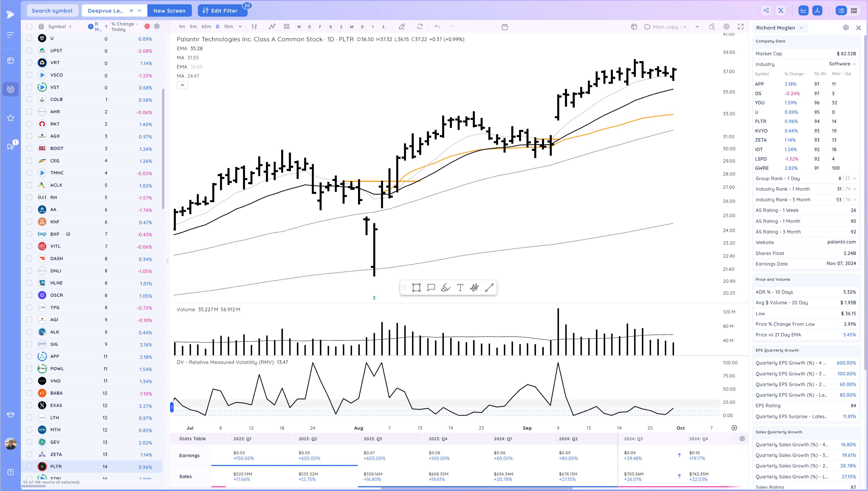
Task: Select the Earnings row tab in Stats Table
Action: [190, 456]
